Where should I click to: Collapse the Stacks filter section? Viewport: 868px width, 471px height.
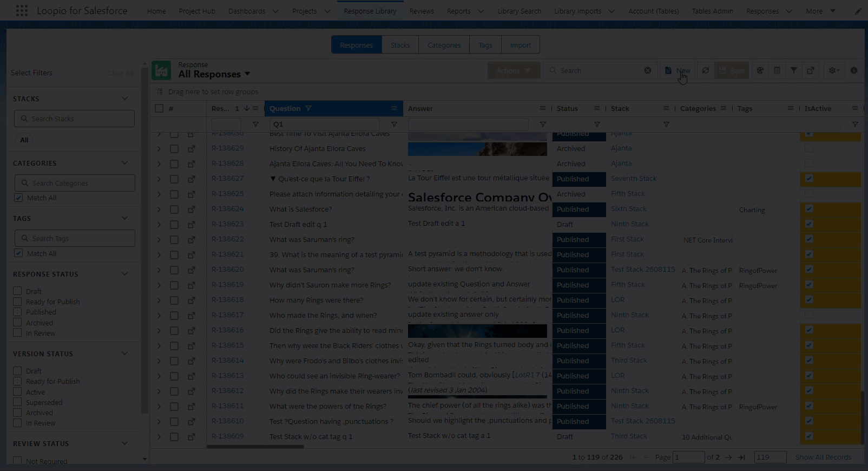125,99
